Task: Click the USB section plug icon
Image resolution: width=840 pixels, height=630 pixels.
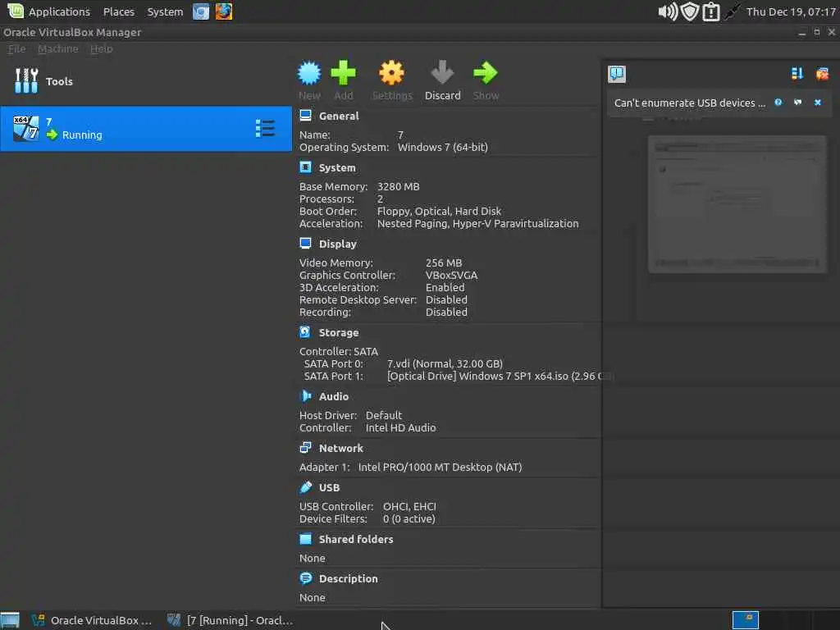Action: coord(305,487)
